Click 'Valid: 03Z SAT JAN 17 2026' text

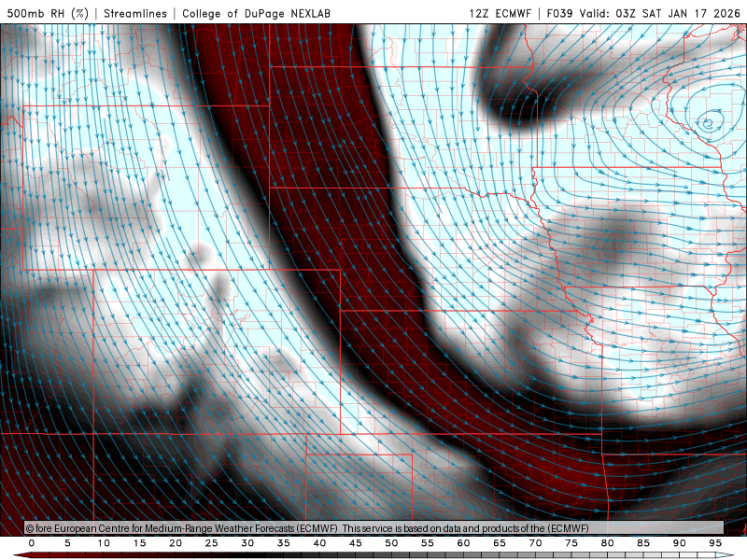pyautogui.click(x=660, y=13)
